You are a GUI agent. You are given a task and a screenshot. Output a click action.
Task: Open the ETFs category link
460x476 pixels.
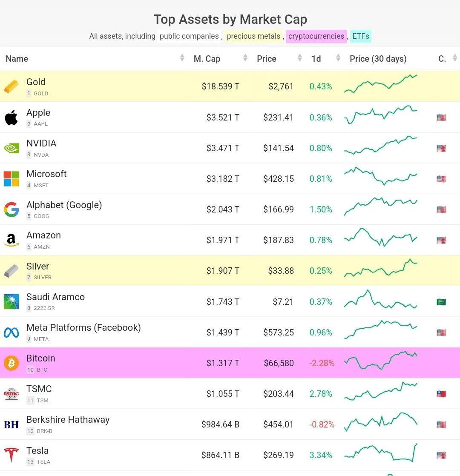pos(361,37)
